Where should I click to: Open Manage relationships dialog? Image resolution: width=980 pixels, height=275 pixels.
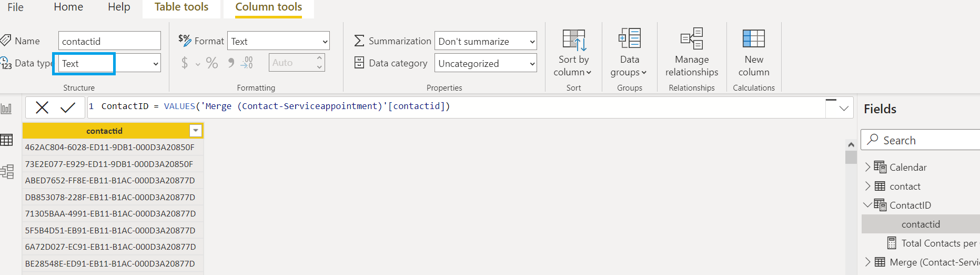(x=692, y=52)
